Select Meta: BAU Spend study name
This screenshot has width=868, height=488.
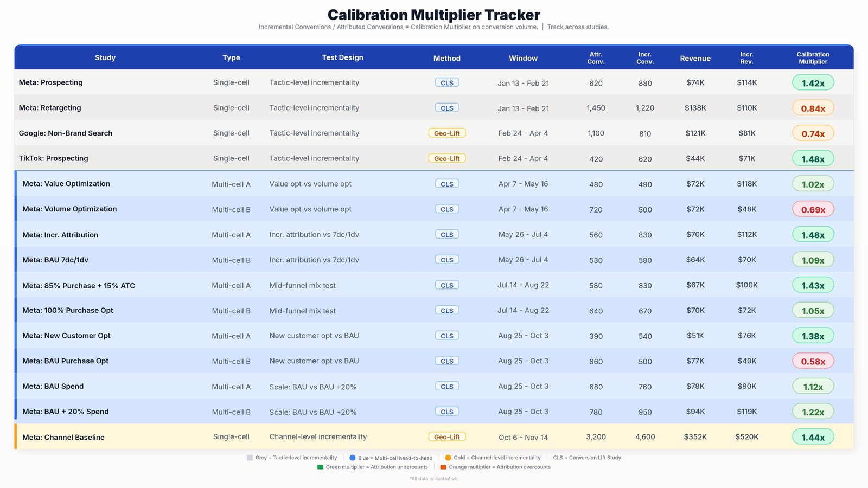point(53,386)
